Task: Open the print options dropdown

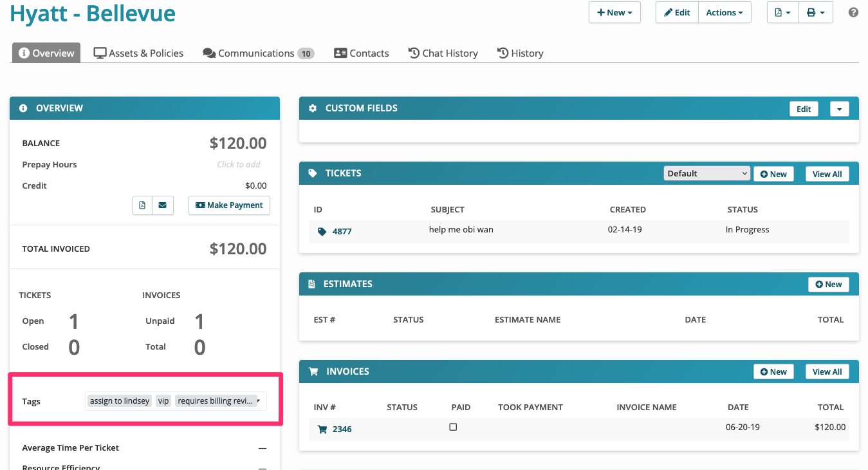Action: point(816,12)
